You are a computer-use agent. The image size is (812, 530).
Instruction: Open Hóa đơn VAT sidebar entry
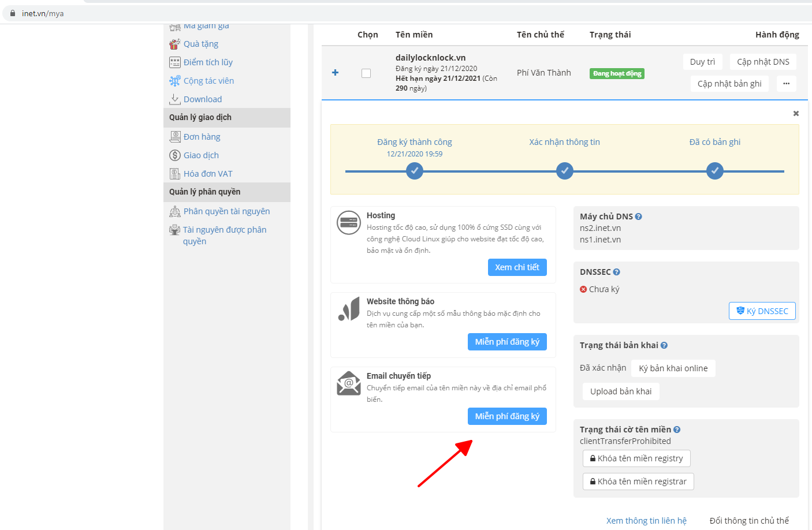[208, 174]
